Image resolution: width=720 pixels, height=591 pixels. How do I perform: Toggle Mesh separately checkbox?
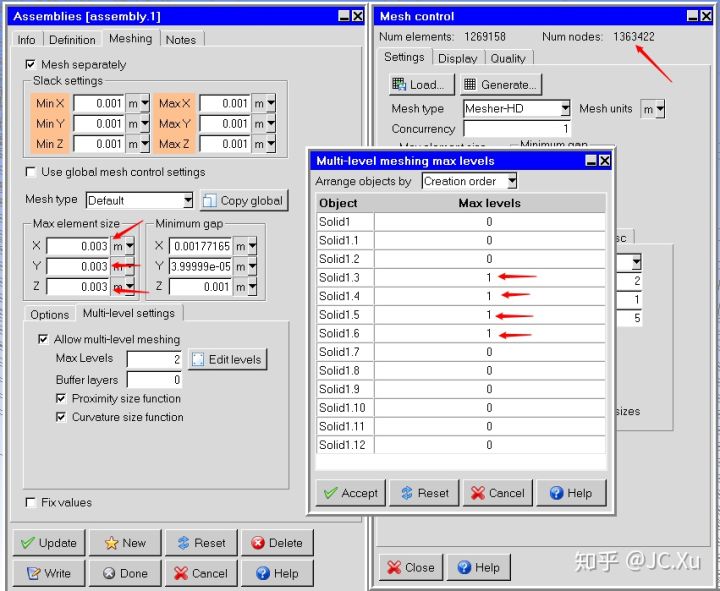pyautogui.click(x=30, y=64)
